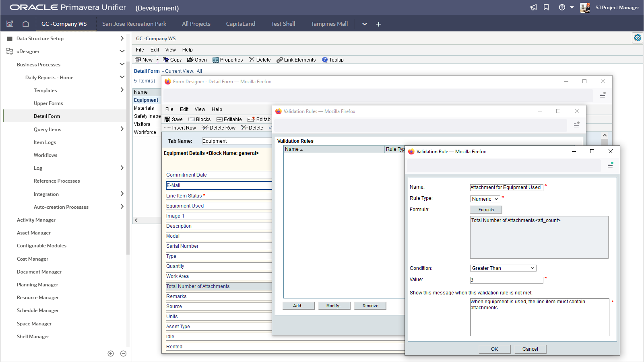Click Cancel in Validation Rule dialog
The image size is (644, 362).
pyautogui.click(x=530, y=349)
